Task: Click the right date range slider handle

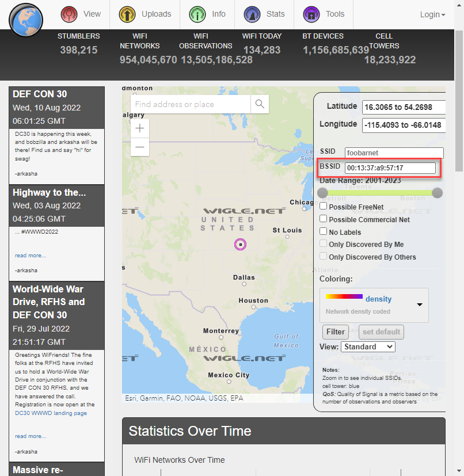Action: click(x=438, y=193)
